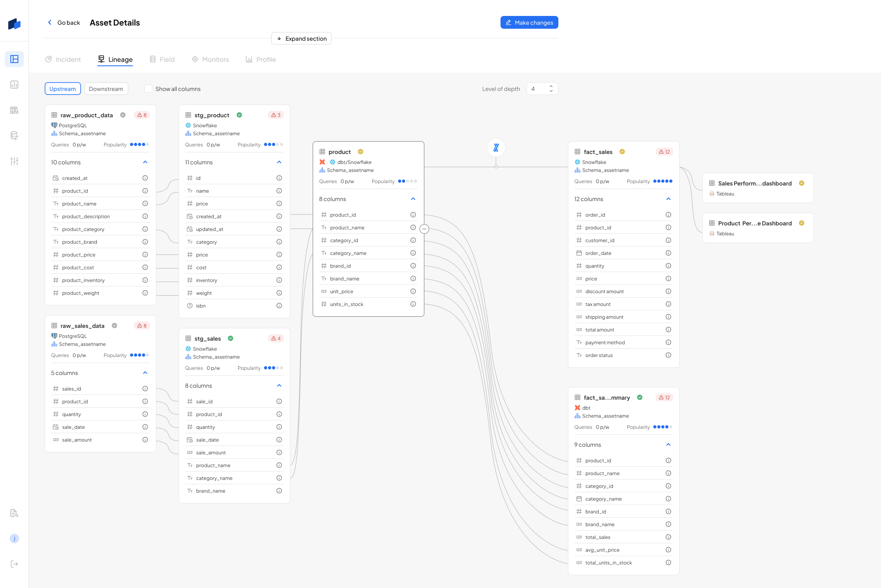Show info for total_units_in_stock column

point(668,562)
